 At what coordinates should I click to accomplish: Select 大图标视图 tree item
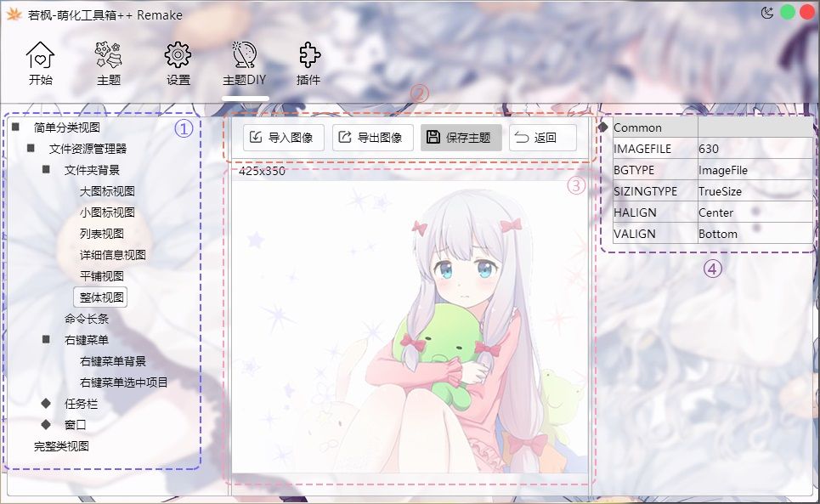click(x=107, y=191)
